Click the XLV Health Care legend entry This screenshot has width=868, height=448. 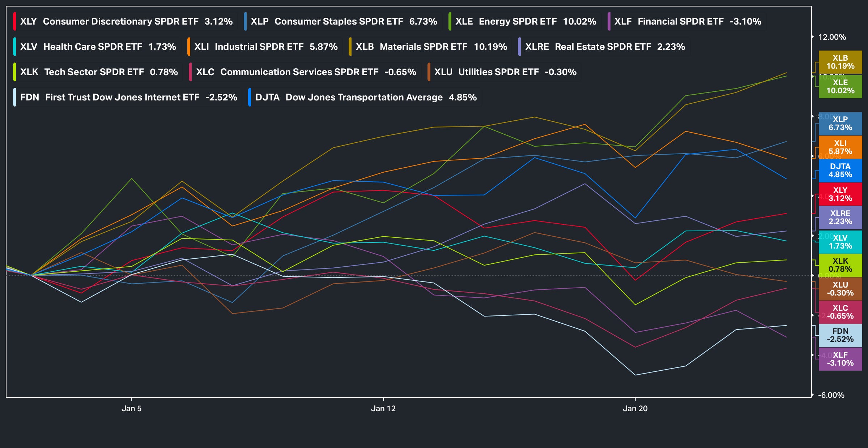[98, 47]
